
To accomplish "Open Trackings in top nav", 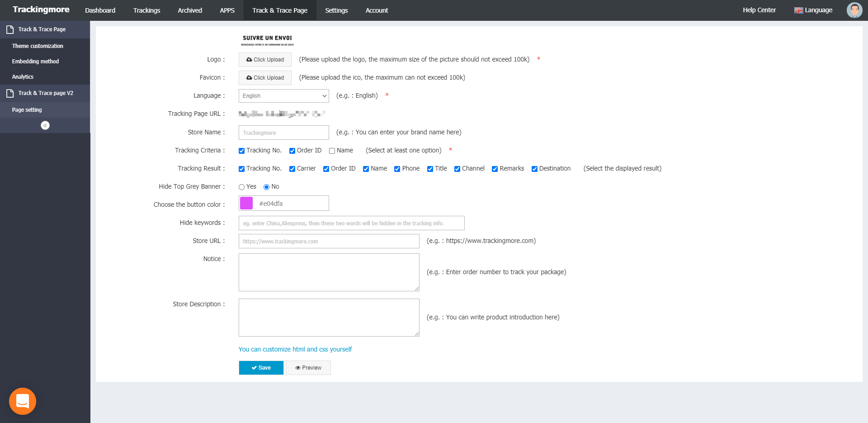I will (146, 10).
